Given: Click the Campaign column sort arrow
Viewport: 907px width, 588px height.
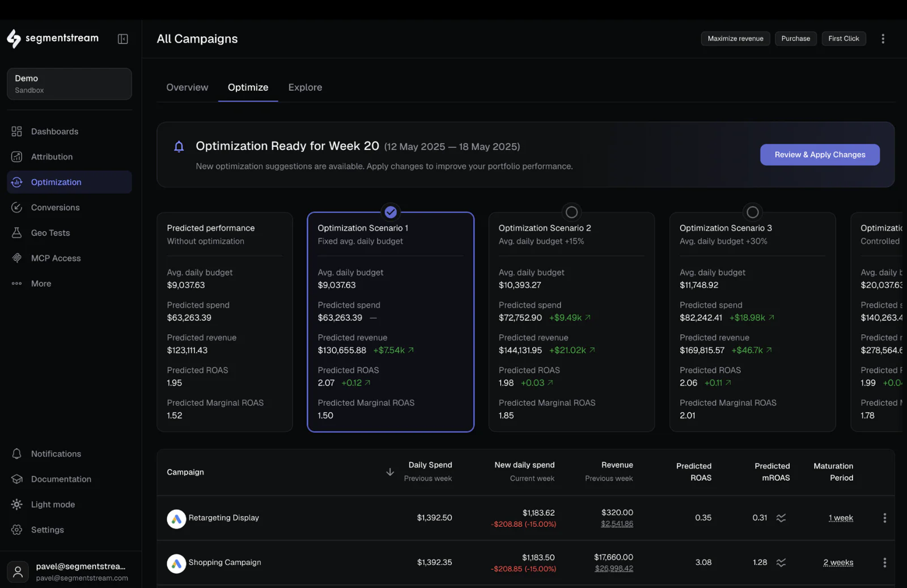Looking at the screenshot, I should pos(390,472).
